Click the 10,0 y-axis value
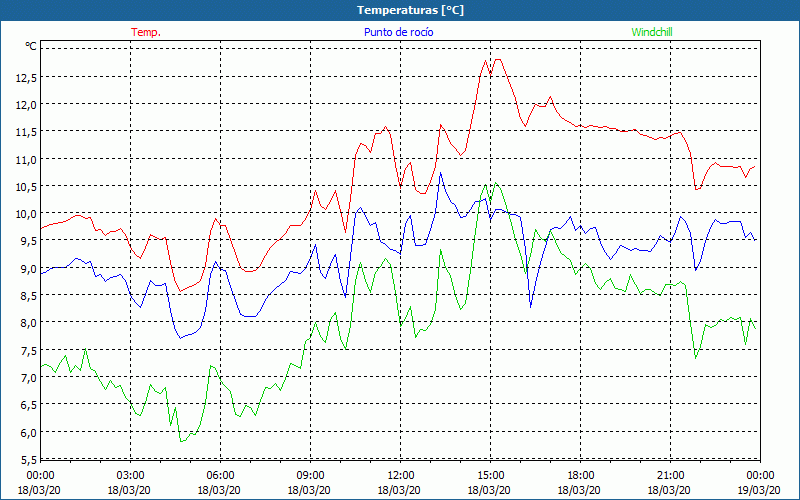The image size is (800, 500). tap(26, 214)
